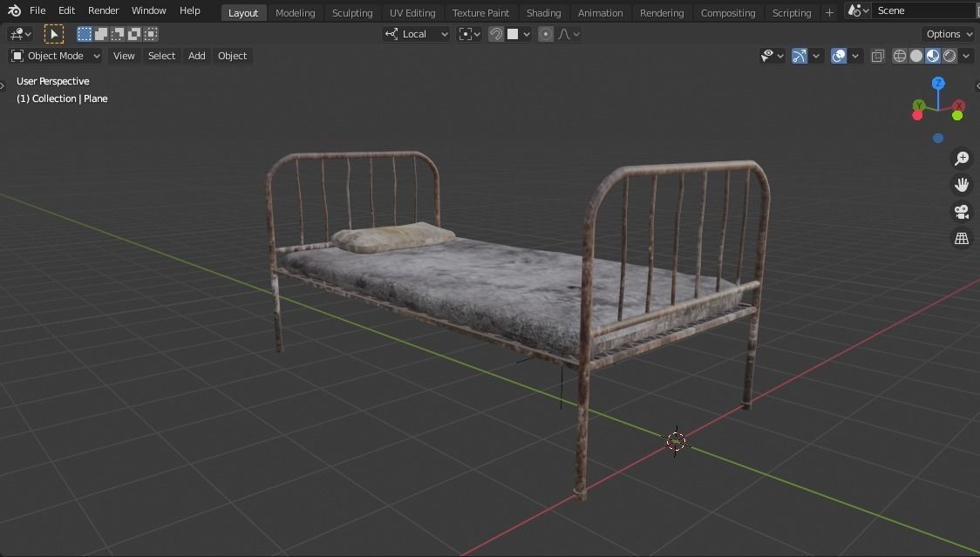Set selection mode to subtract
Screen dimensions: 980x557
[118, 34]
